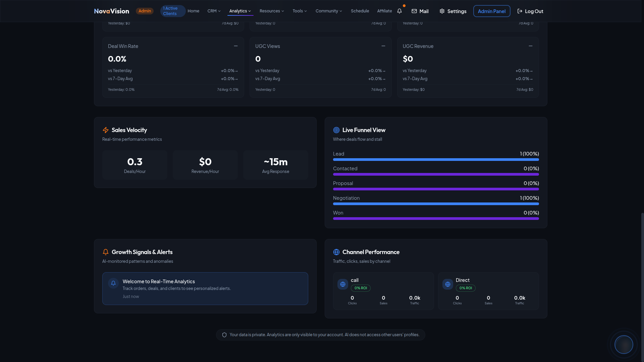Open the floating chat bubble button

(x=624, y=344)
